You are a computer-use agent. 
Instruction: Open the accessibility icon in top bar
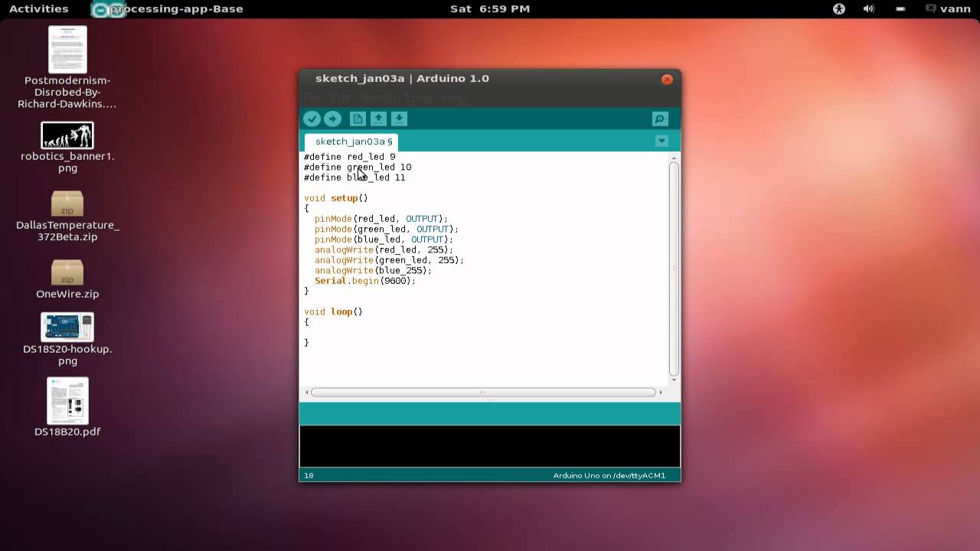tap(839, 8)
